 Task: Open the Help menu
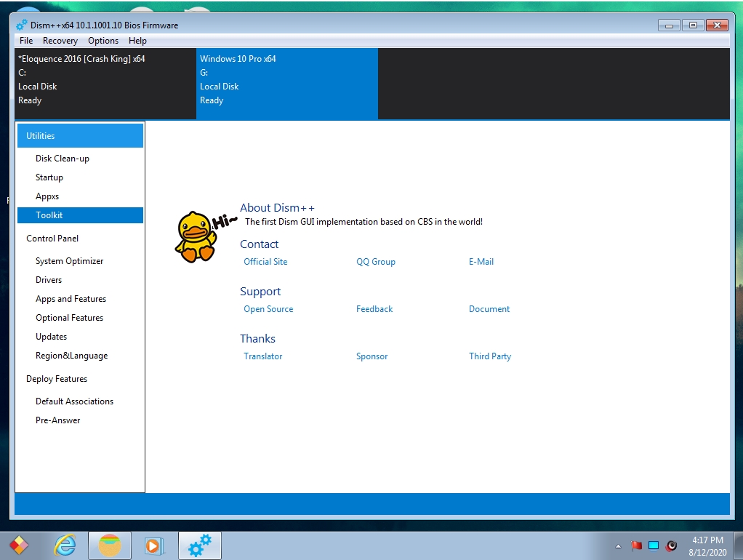[137, 41]
